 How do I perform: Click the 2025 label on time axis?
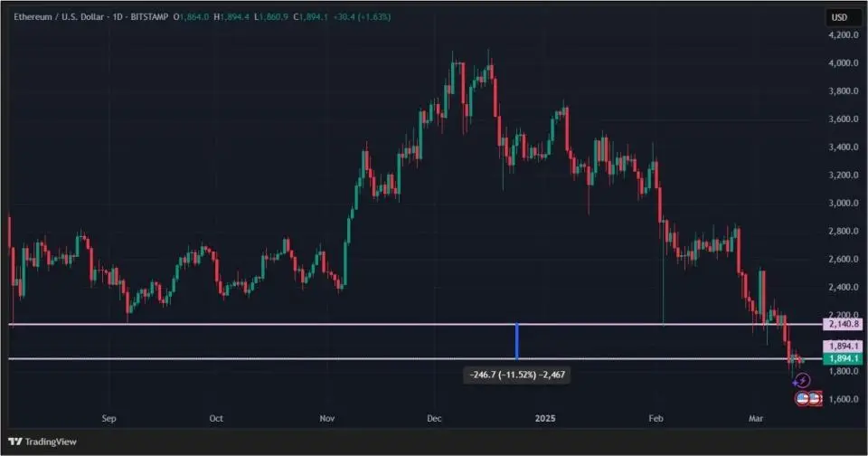click(544, 419)
